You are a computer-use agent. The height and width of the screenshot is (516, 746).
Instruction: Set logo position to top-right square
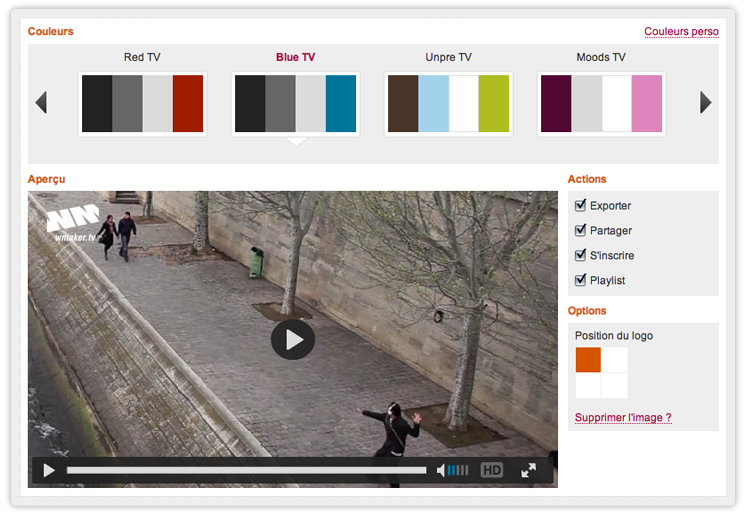click(615, 359)
